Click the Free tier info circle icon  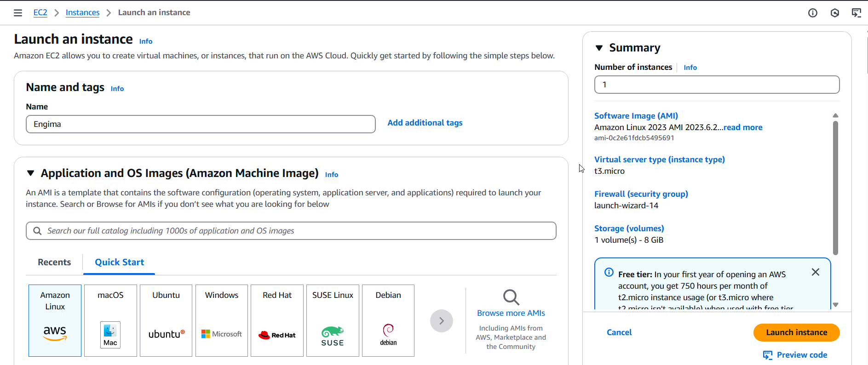point(609,272)
